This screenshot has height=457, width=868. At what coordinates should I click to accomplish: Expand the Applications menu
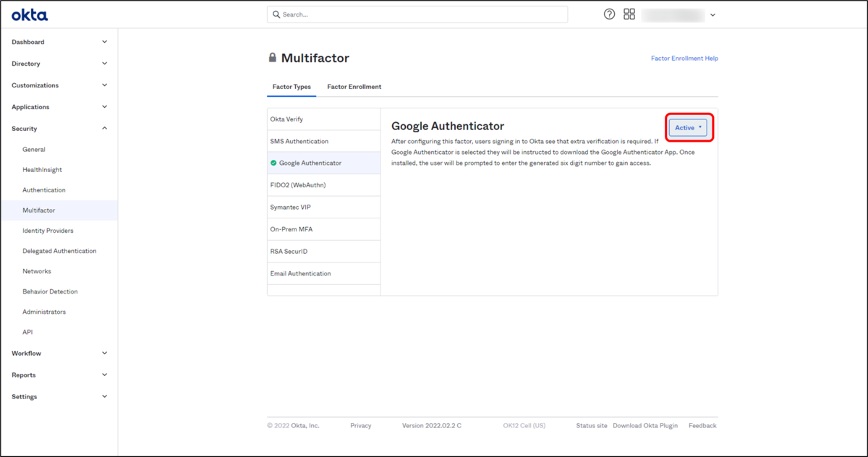[59, 107]
